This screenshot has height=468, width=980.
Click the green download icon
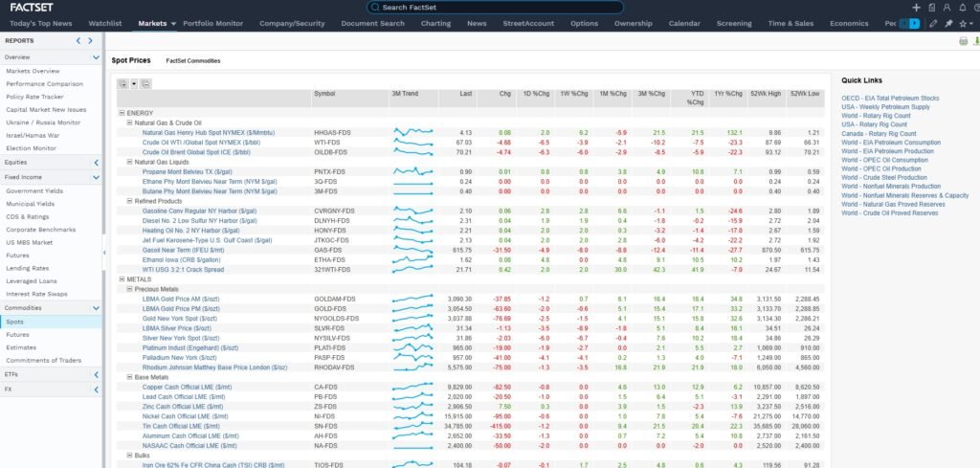point(974,41)
